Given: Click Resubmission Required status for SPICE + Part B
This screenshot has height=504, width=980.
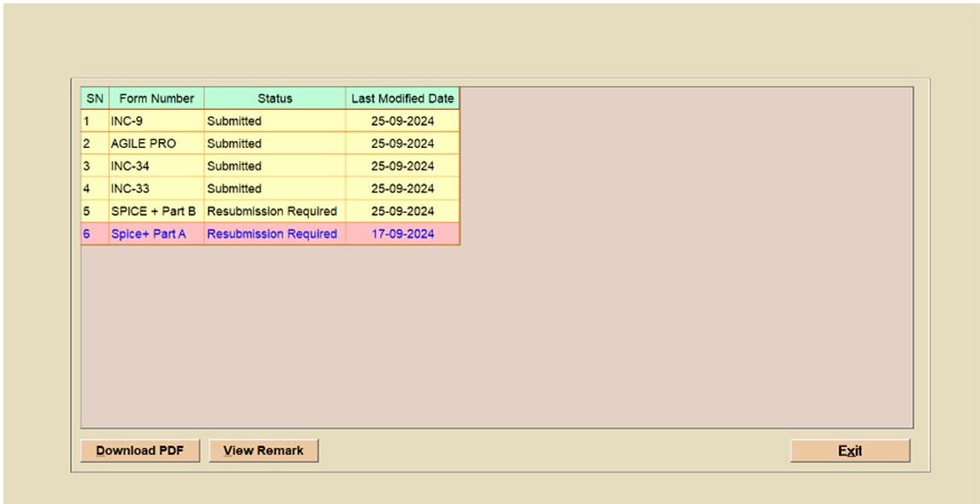Looking at the screenshot, I should [x=271, y=212].
